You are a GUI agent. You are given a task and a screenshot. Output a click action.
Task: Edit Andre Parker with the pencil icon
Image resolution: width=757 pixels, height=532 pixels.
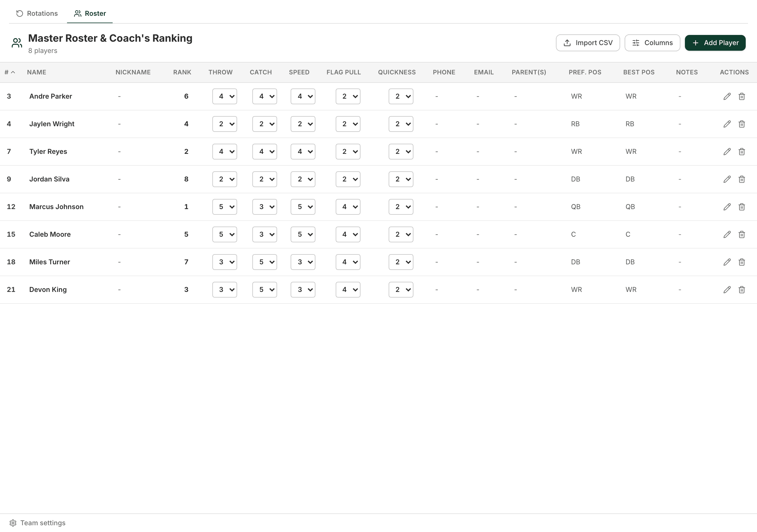tap(727, 96)
